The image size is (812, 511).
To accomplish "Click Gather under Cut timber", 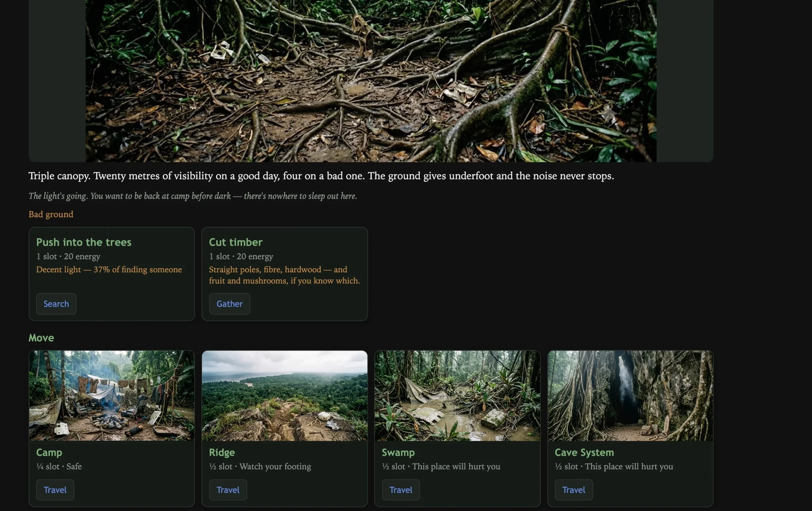I will click(229, 304).
